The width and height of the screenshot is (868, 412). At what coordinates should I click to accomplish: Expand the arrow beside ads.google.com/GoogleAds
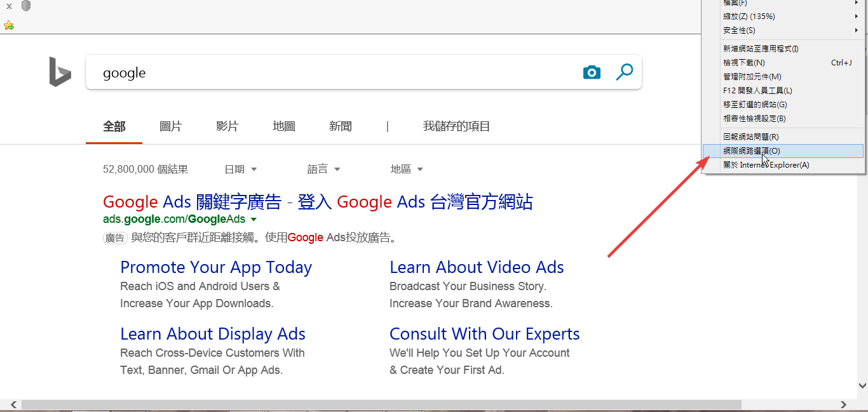click(254, 220)
